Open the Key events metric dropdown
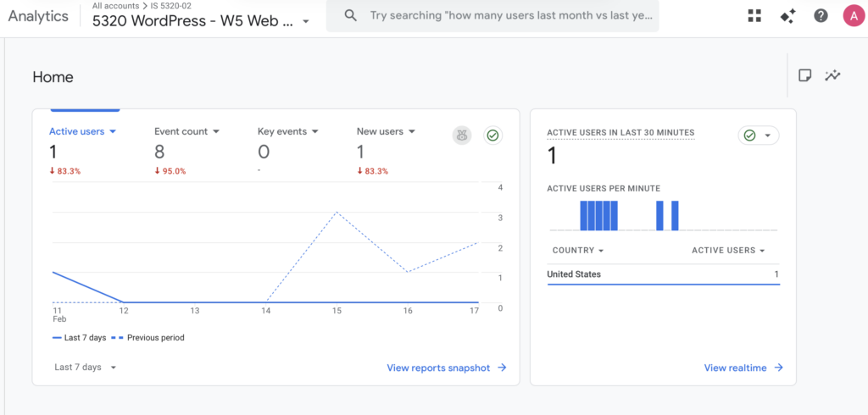The height and width of the screenshot is (415, 868). pos(287,131)
